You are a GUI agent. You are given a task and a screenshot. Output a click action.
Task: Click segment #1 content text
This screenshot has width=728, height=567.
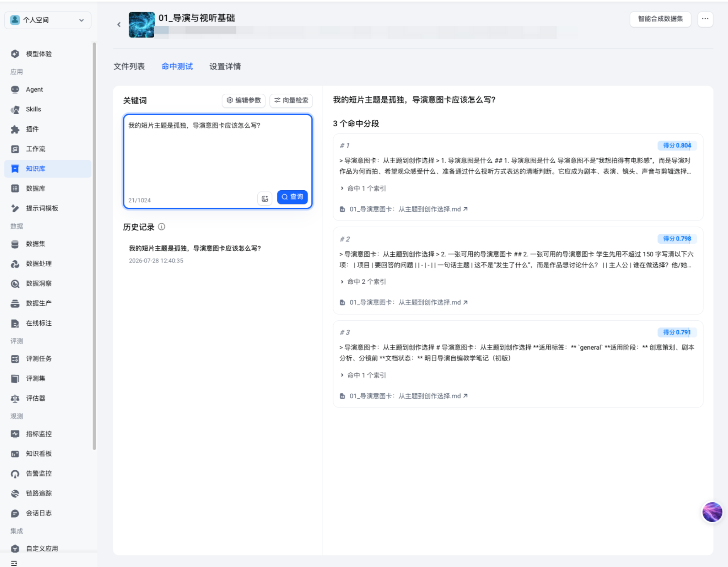tap(515, 166)
